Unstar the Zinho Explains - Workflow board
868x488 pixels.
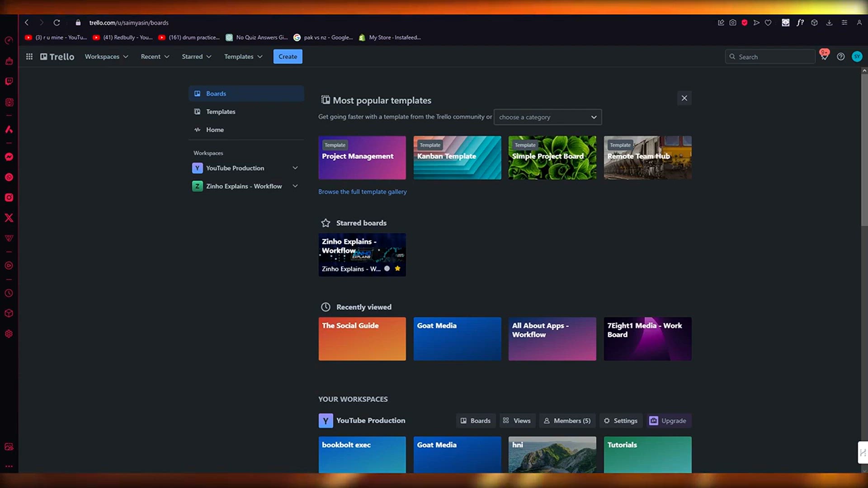pyautogui.click(x=397, y=268)
